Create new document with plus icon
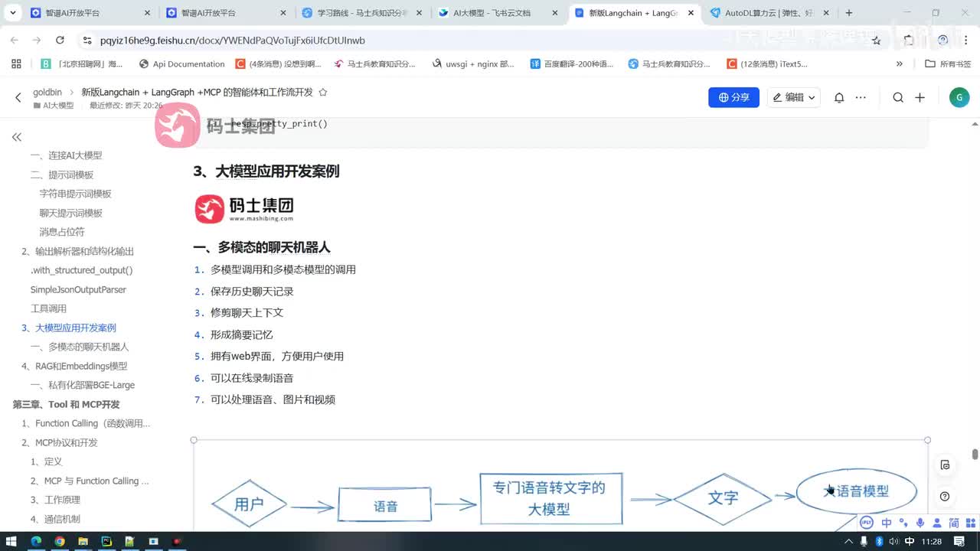 tap(920, 97)
